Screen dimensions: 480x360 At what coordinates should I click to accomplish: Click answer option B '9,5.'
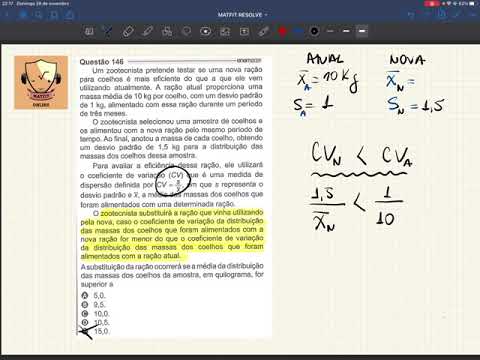pos(94,305)
